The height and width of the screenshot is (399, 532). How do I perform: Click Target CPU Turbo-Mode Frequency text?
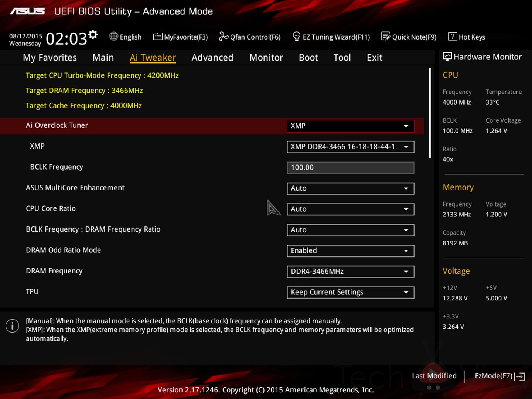pyautogui.click(x=102, y=75)
